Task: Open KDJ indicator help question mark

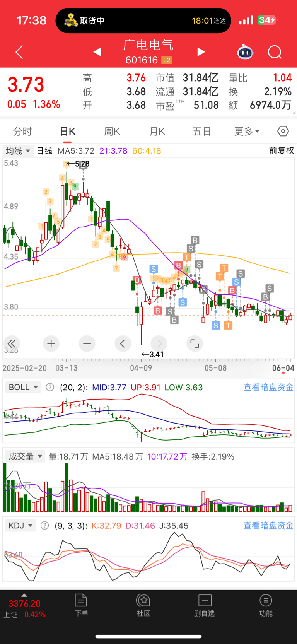Action: pyautogui.click(x=45, y=526)
